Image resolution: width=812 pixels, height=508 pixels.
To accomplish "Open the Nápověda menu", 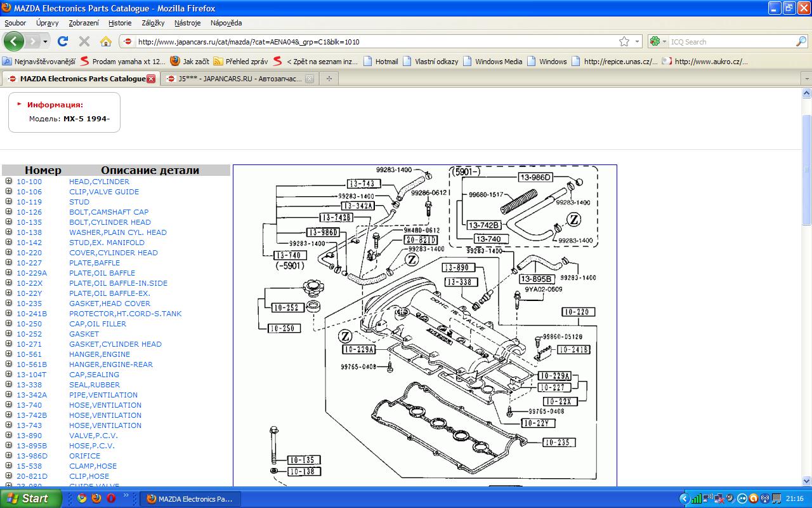I will click(226, 23).
